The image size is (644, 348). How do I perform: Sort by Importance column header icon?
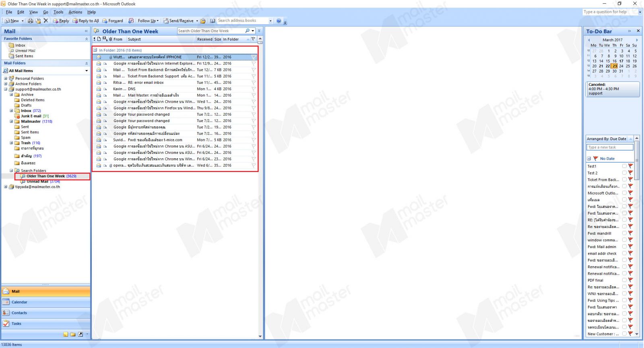click(x=95, y=39)
